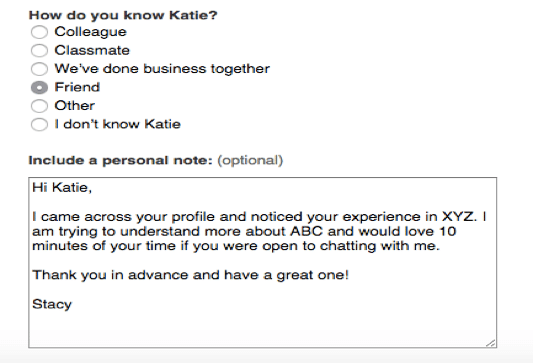The width and height of the screenshot is (533, 363).
Task: Select the Classmate radio button circle
Action: click(39, 51)
